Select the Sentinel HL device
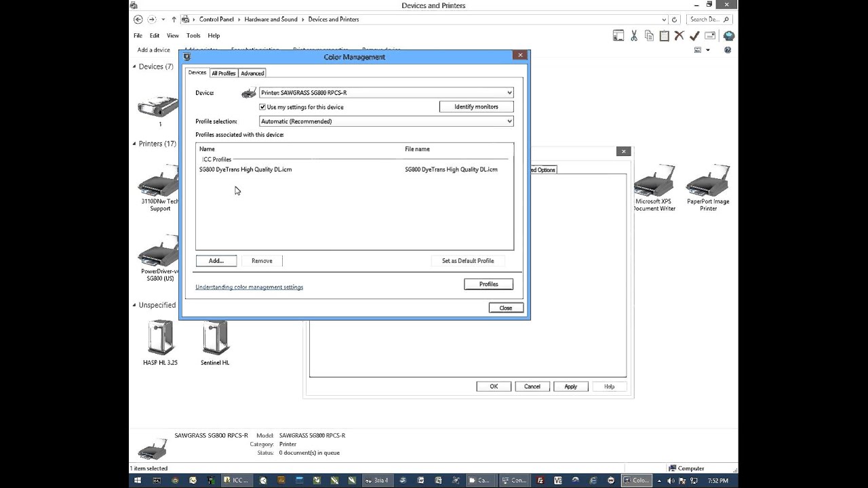The image size is (868, 488). (215, 343)
